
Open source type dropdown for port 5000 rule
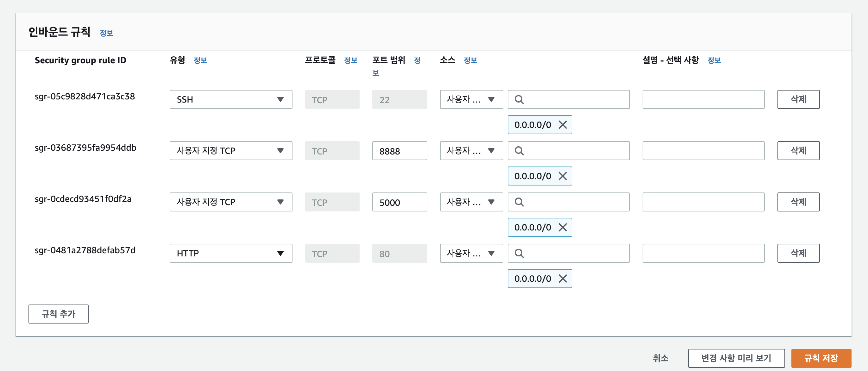point(471,202)
